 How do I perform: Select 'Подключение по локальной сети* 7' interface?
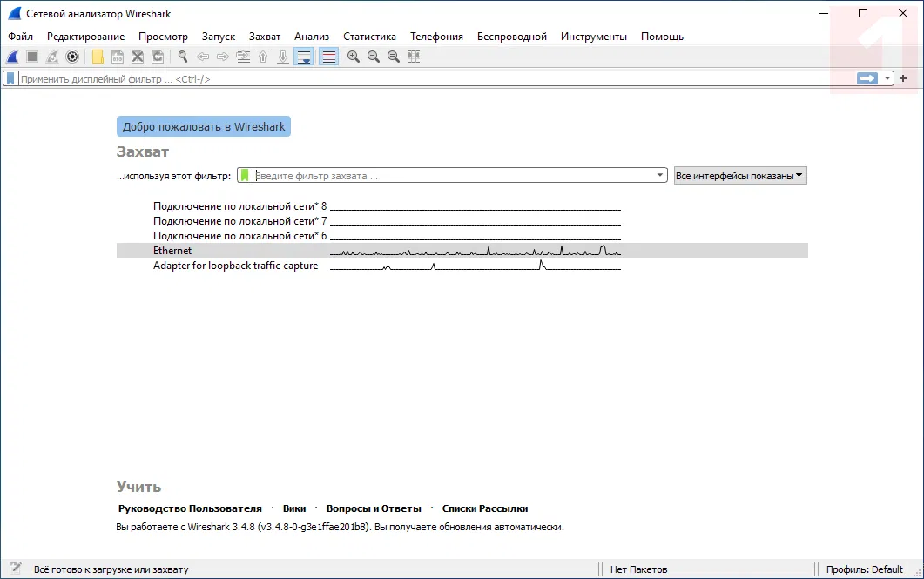(x=462, y=221)
